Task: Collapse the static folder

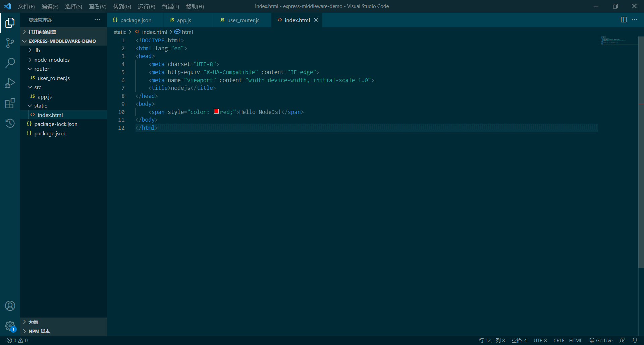Action: click(64, 106)
